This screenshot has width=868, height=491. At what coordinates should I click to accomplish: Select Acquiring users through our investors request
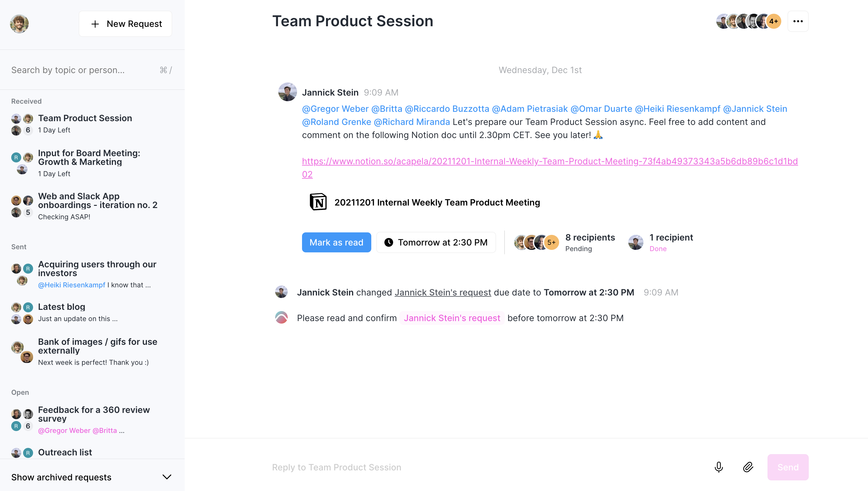(x=97, y=269)
